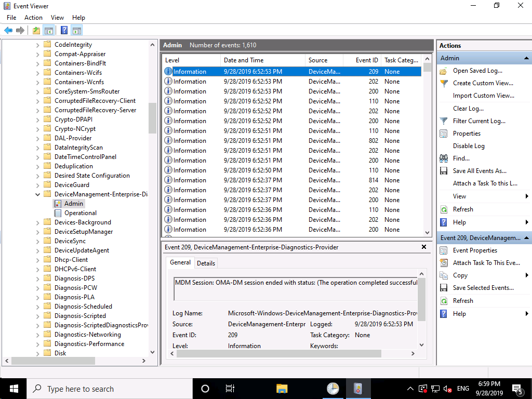Click Event Properties in Actions pane

(475, 250)
